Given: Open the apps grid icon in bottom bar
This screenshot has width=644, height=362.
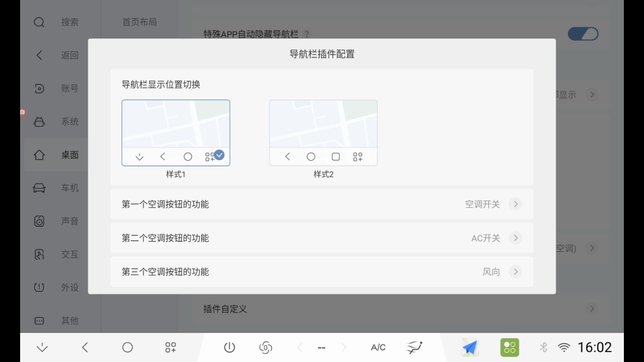Looking at the screenshot, I should (170, 348).
